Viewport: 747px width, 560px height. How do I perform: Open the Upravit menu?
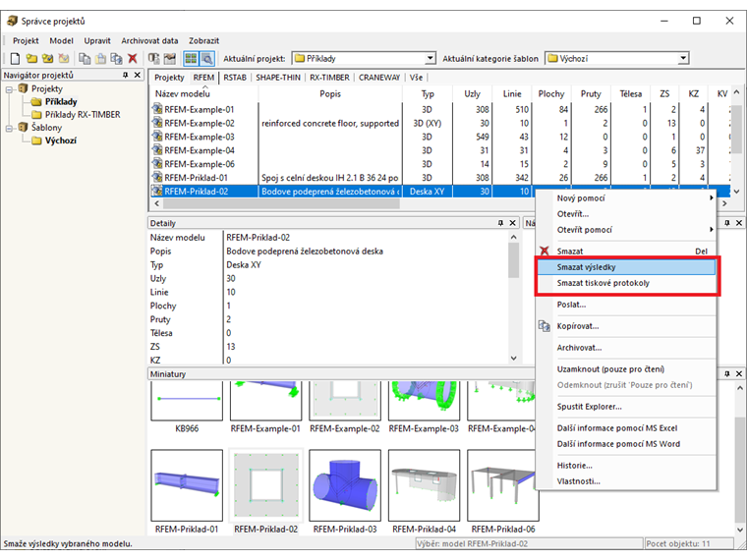click(x=97, y=41)
